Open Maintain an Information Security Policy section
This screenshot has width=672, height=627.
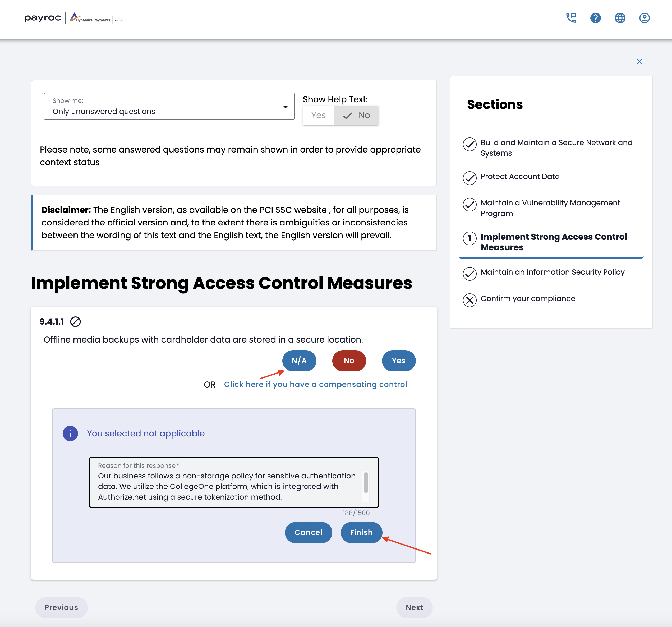[552, 272]
